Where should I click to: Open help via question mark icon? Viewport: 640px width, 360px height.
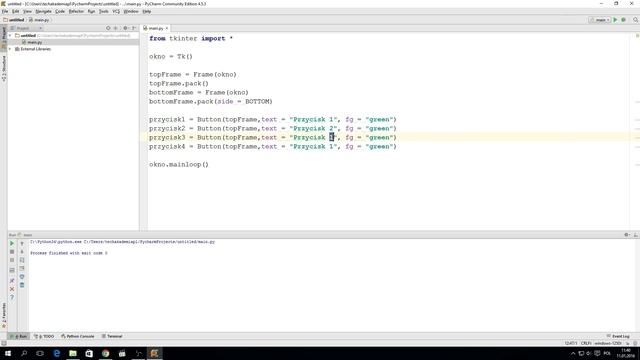tap(12, 297)
